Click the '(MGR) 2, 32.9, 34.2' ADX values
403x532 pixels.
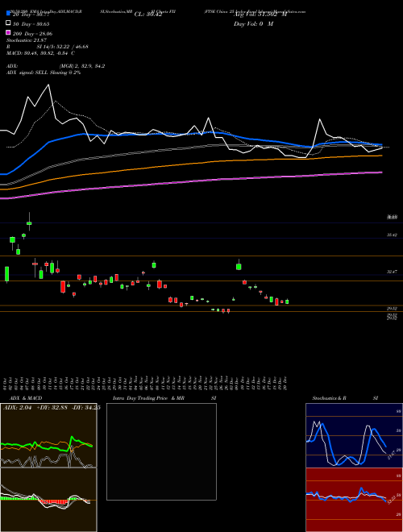(81, 66)
